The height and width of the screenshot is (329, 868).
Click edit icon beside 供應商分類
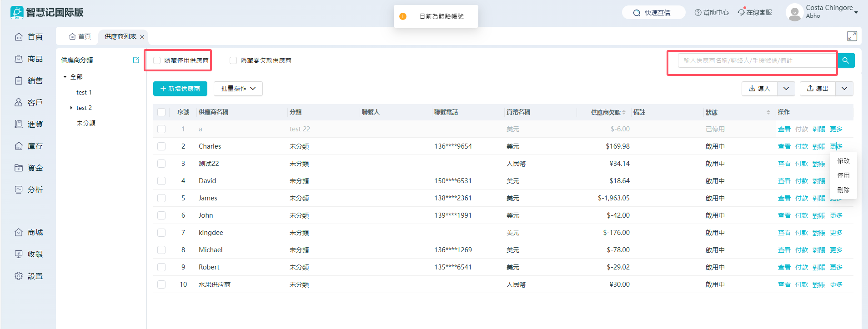point(136,60)
